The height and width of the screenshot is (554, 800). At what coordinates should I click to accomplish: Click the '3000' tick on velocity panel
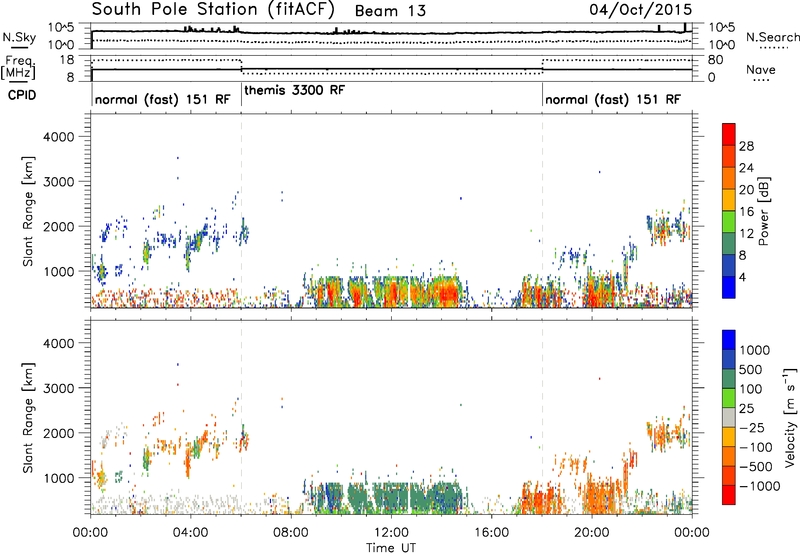click(58, 388)
